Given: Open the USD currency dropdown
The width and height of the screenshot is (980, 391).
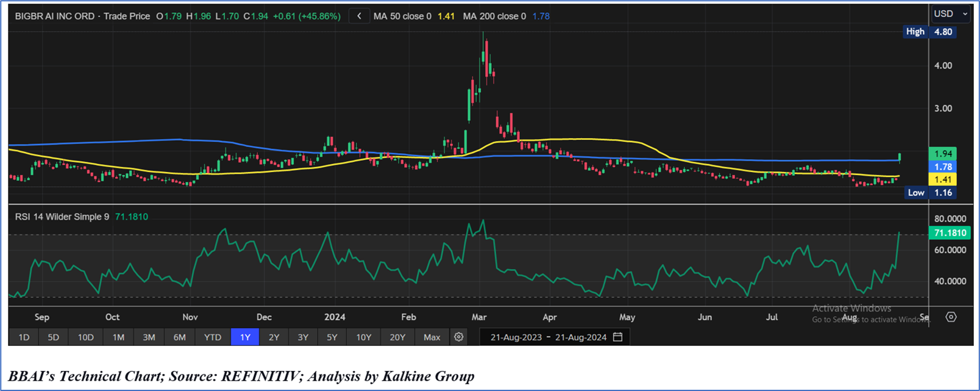Looking at the screenshot, I should 951,13.
